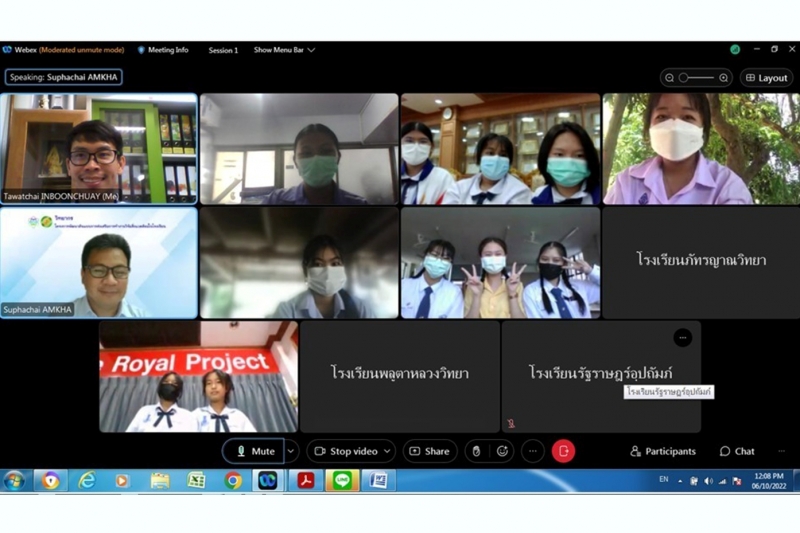Toggle the Stop video button

(346, 451)
